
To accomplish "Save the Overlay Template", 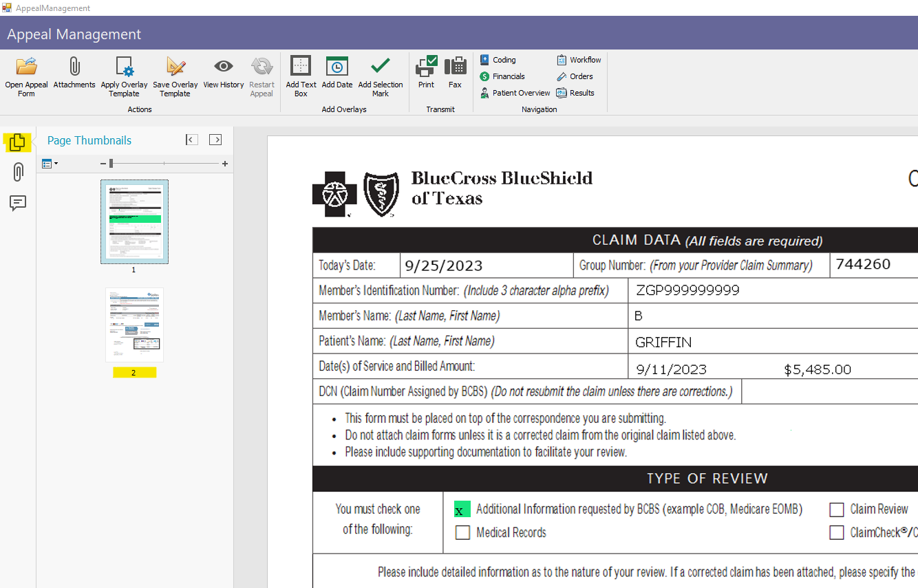I will click(x=175, y=77).
